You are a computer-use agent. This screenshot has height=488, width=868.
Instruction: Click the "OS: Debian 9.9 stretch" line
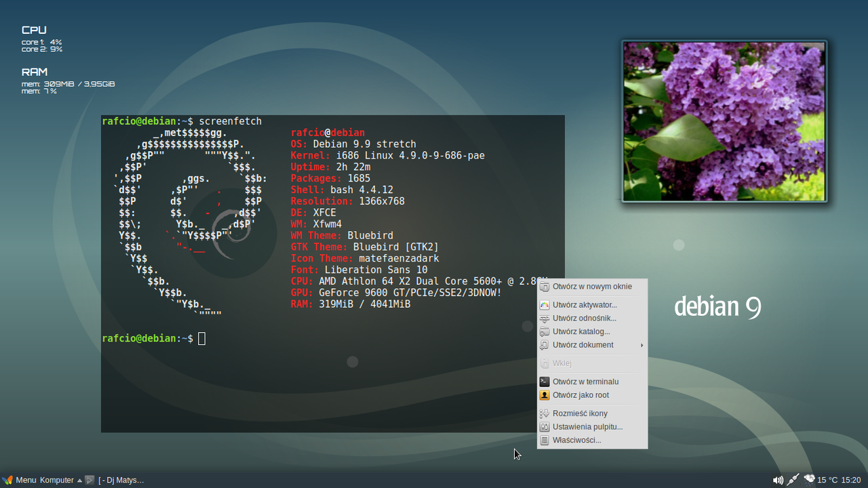(x=353, y=144)
